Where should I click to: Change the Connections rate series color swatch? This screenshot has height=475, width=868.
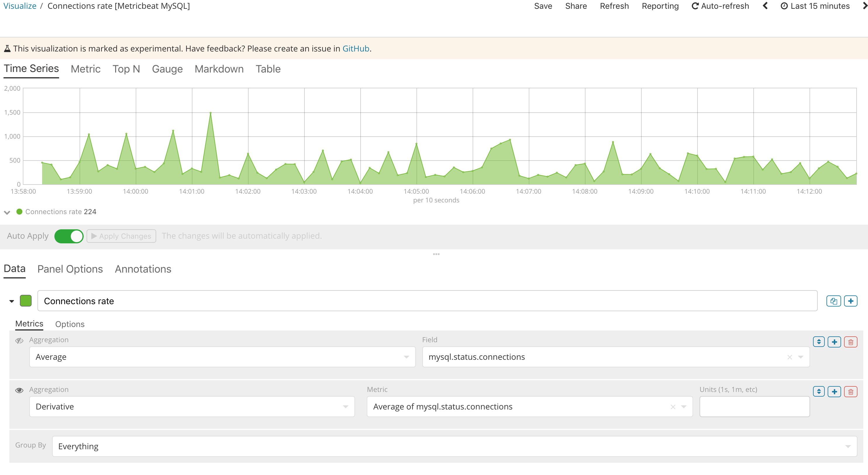tap(26, 301)
